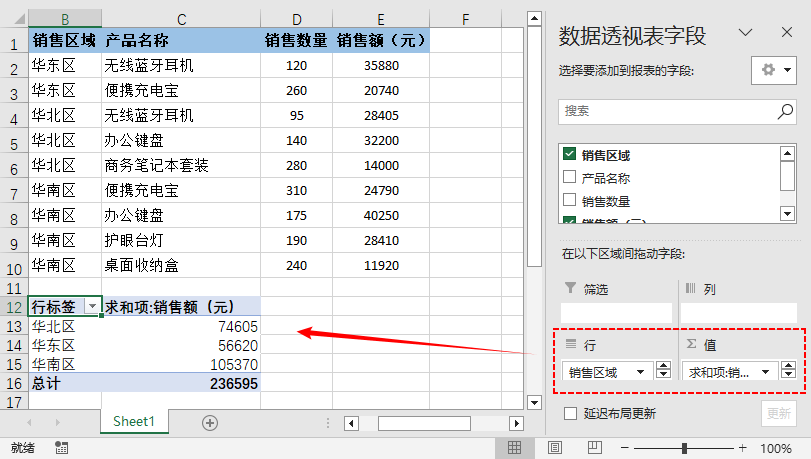Image resolution: width=811 pixels, height=459 pixels.
Task: Click cell 护眼台灯
Action: click(x=181, y=241)
